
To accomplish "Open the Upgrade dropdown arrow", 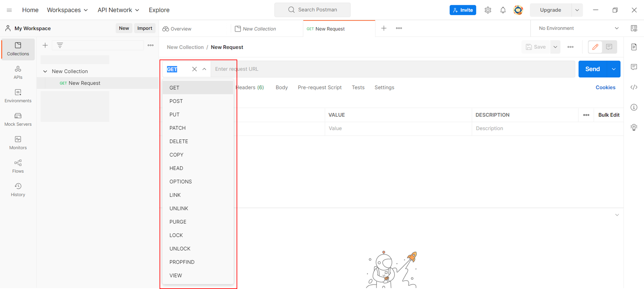I will click(x=577, y=10).
